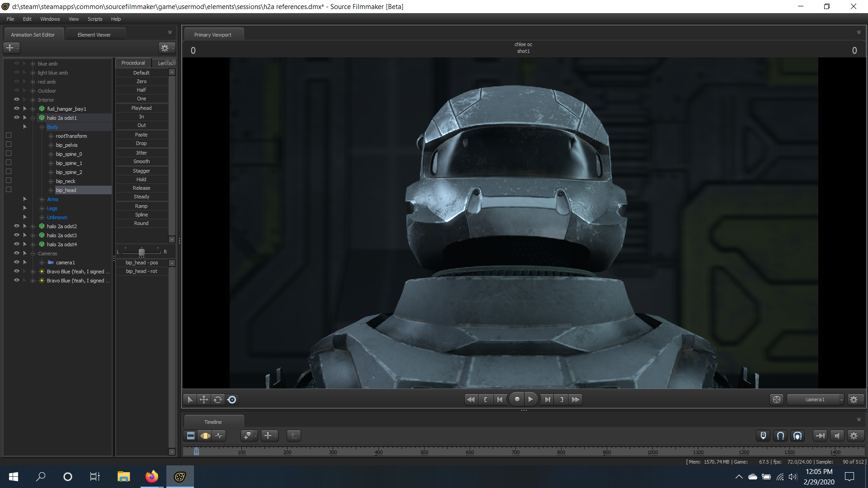The width and height of the screenshot is (868, 488).
Task: Collapse the Body group node
Action: click(42, 127)
